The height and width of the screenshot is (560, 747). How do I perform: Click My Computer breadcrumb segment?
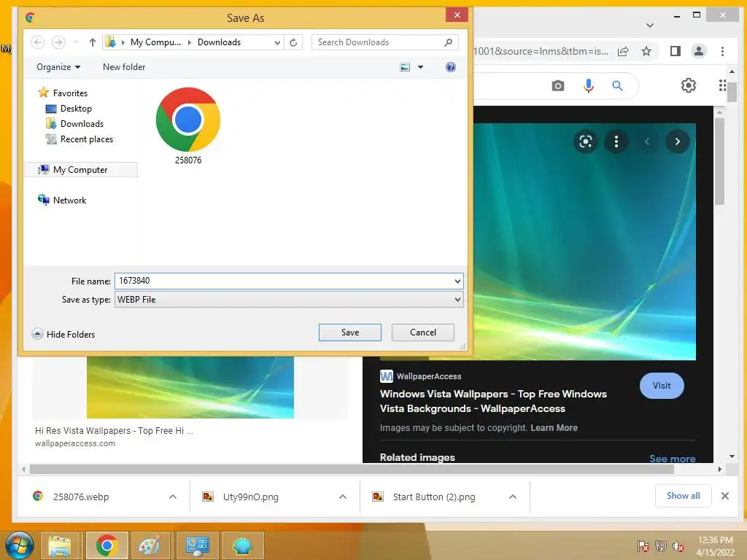[155, 42]
